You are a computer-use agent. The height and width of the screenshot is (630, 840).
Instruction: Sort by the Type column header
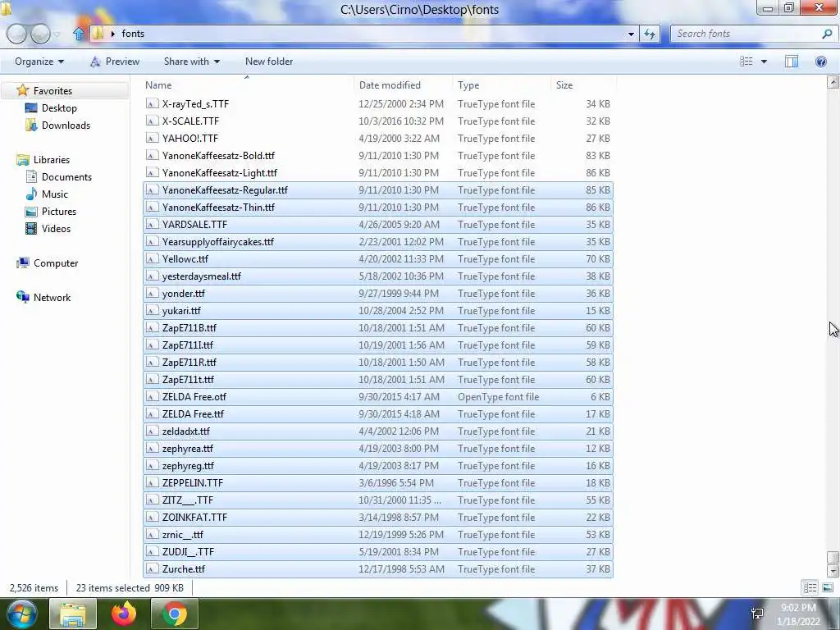(501, 85)
